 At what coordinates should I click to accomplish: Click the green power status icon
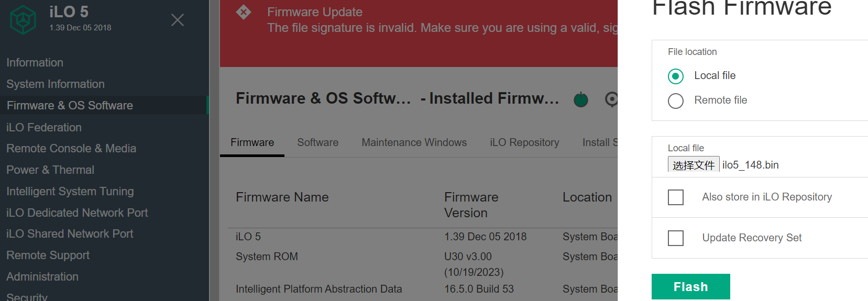(580, 99)
